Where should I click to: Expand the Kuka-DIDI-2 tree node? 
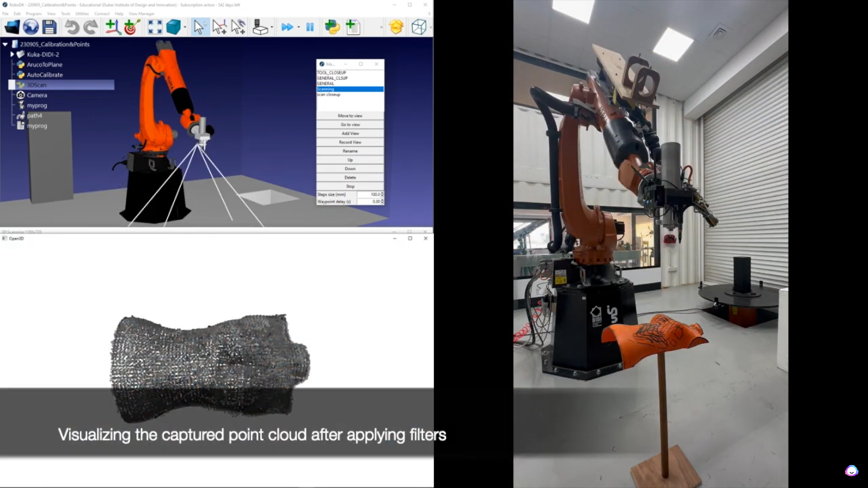[12, 54]
